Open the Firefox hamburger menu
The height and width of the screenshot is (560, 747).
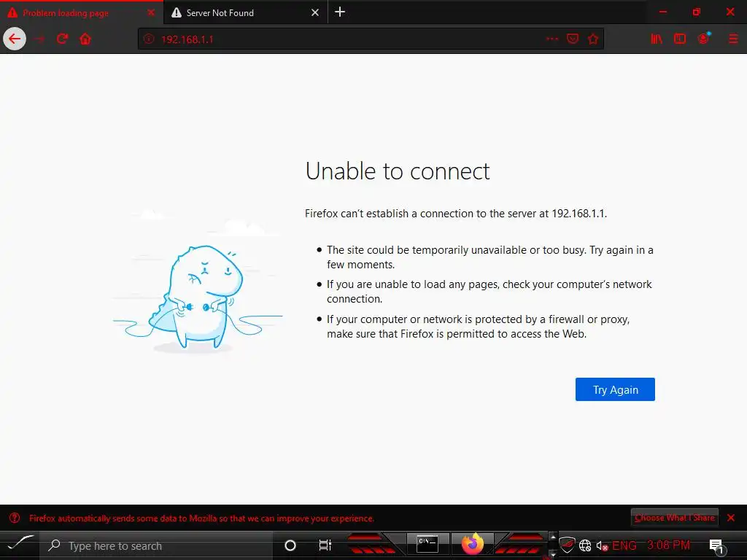(x=733, y=39)
